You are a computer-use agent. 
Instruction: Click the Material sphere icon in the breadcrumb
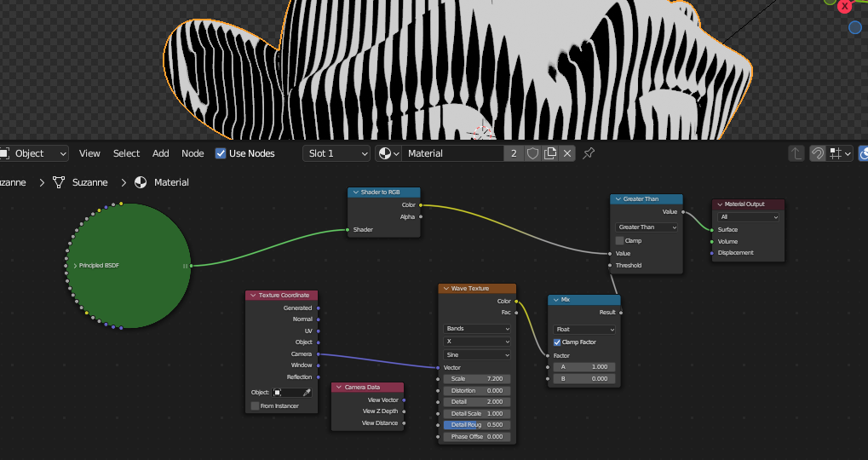(x=141, y=182)
